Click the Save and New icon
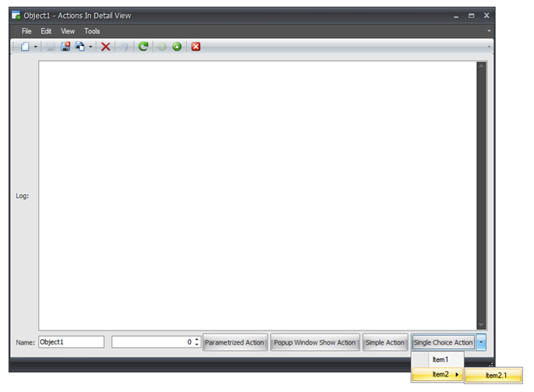The width and height of the screenshot is (534, 392). pyautogui.click(x=79, y=47)
